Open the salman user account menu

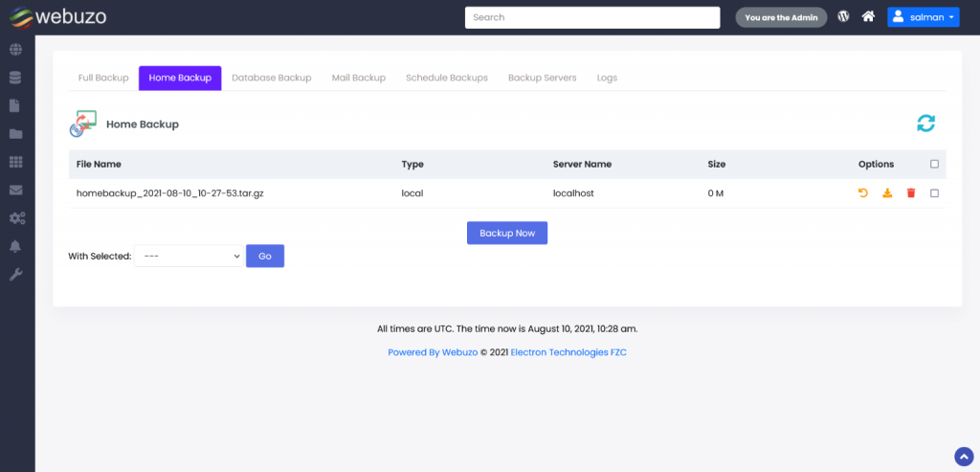coord(923,17)
